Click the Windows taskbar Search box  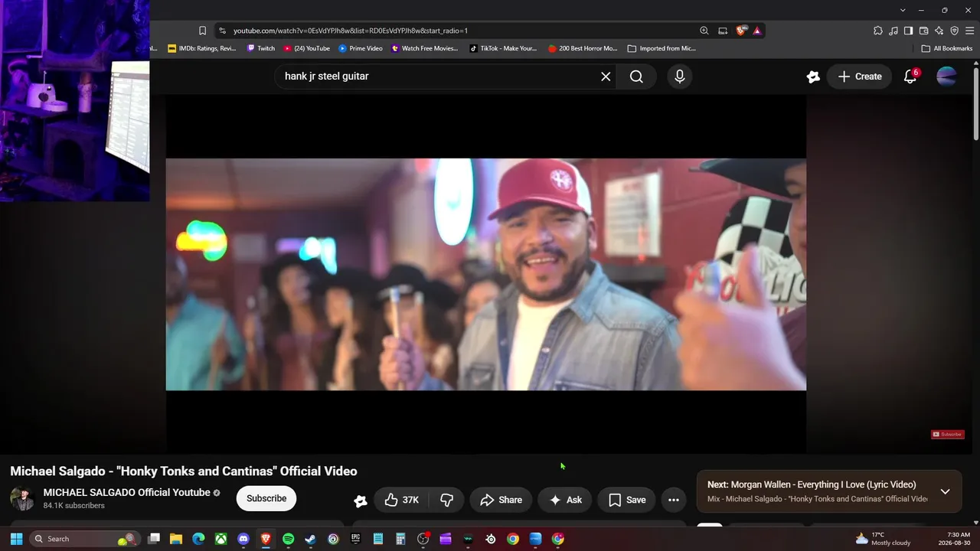click(x=86, y=539)
